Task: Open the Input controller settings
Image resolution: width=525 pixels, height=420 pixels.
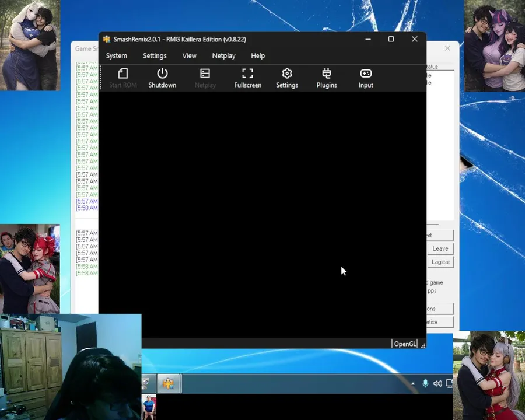Action: click(366, 78)
